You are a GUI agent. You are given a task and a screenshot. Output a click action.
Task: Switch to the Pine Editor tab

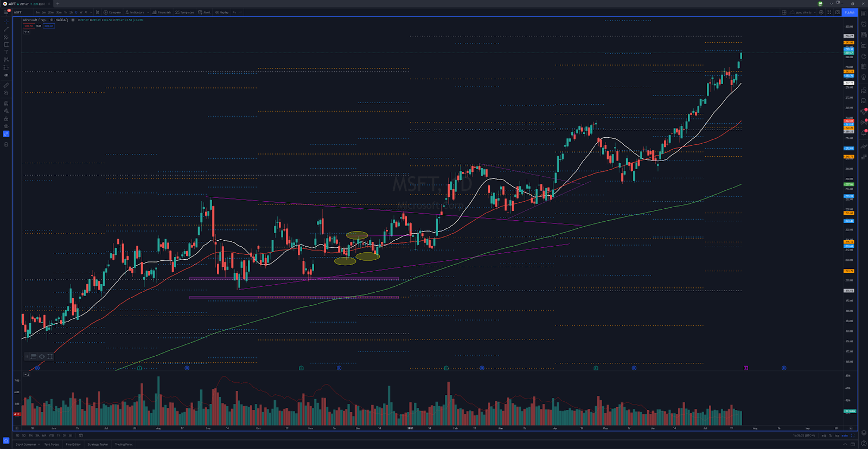pos(73,444)
